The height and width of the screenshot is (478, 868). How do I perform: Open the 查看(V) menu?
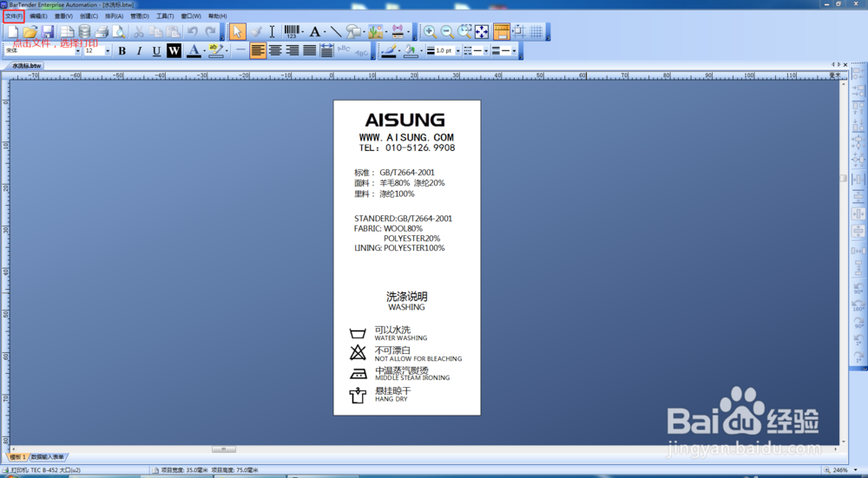pos(63,16)
